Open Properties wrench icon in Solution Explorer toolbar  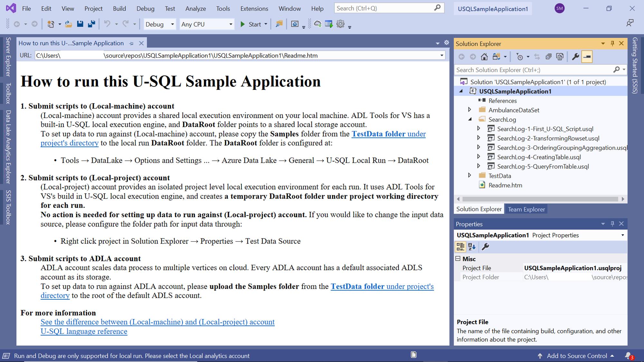point(575,57)
